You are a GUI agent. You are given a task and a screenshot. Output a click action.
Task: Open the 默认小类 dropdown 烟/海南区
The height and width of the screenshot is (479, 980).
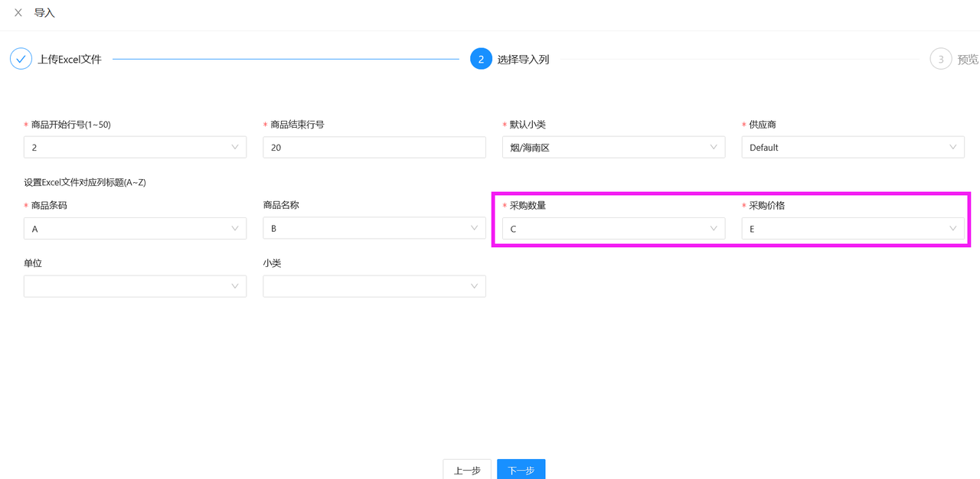613,147
